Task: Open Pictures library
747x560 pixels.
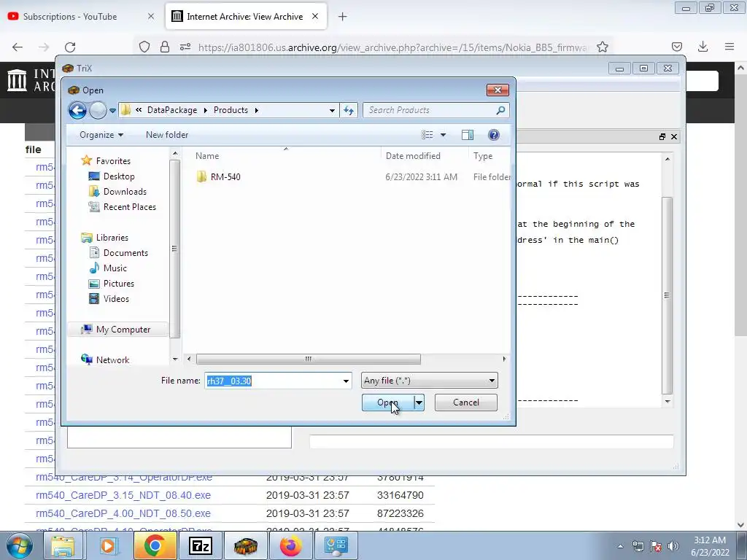Action: click(x=119, y=284)
